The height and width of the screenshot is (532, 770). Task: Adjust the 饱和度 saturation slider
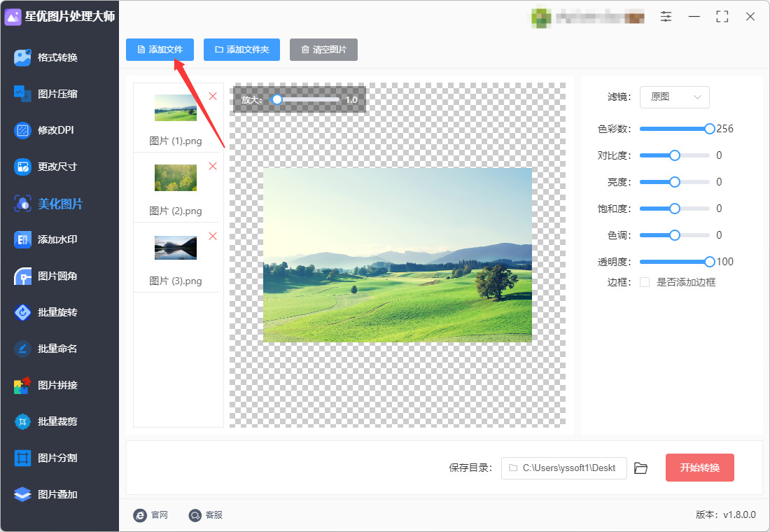click(675, 209)
